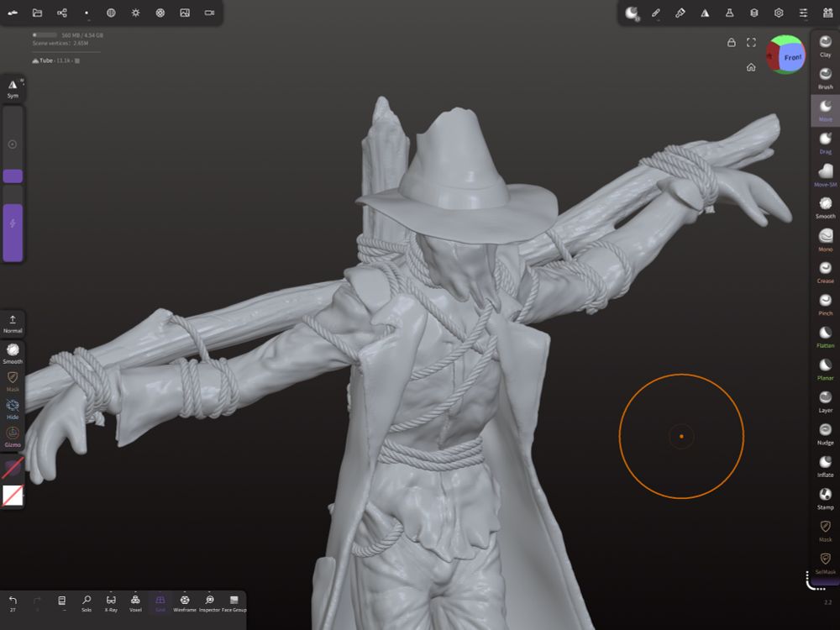Open the Layers stack menu
840x630 pixels.
[754, 13]
